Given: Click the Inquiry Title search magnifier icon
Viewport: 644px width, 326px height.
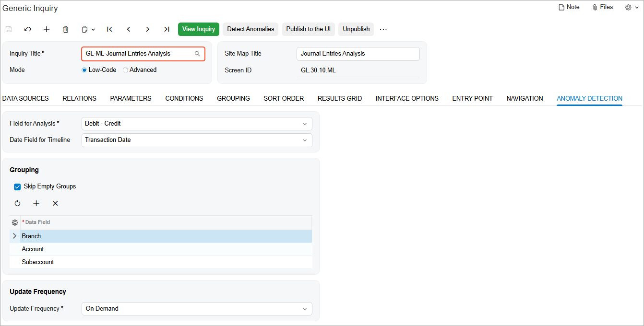Looking at the screenshot, I should [197, 54].
